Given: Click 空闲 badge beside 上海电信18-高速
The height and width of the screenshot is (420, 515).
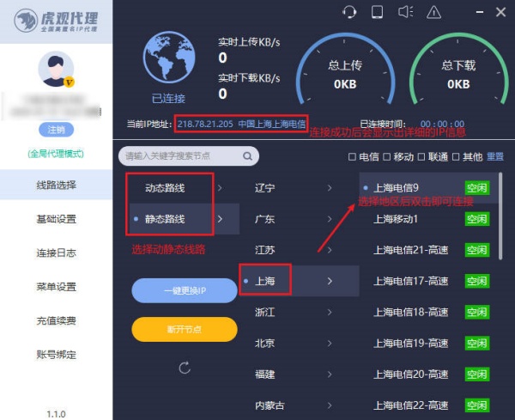Looking at the screenshot, I should (477, 312).
